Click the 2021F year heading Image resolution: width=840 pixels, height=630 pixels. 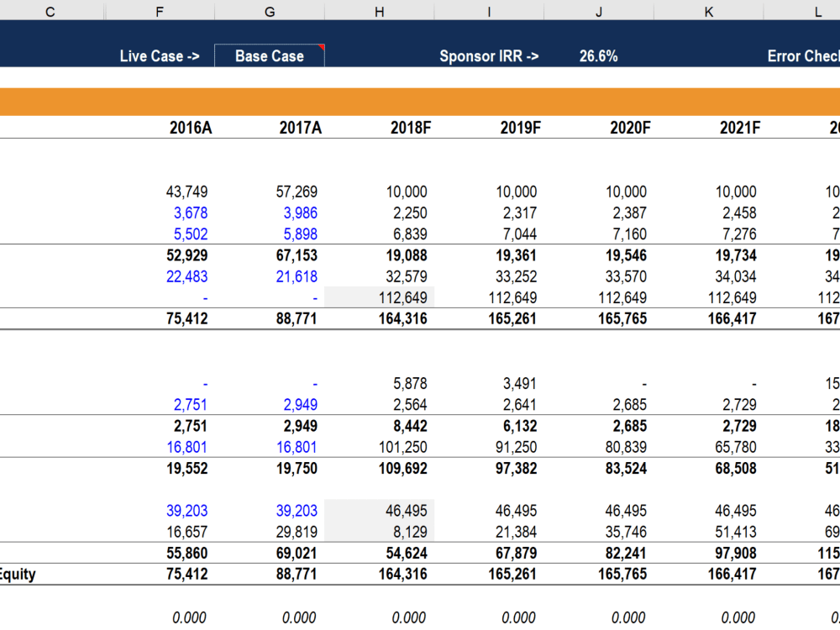click(740, 128)
